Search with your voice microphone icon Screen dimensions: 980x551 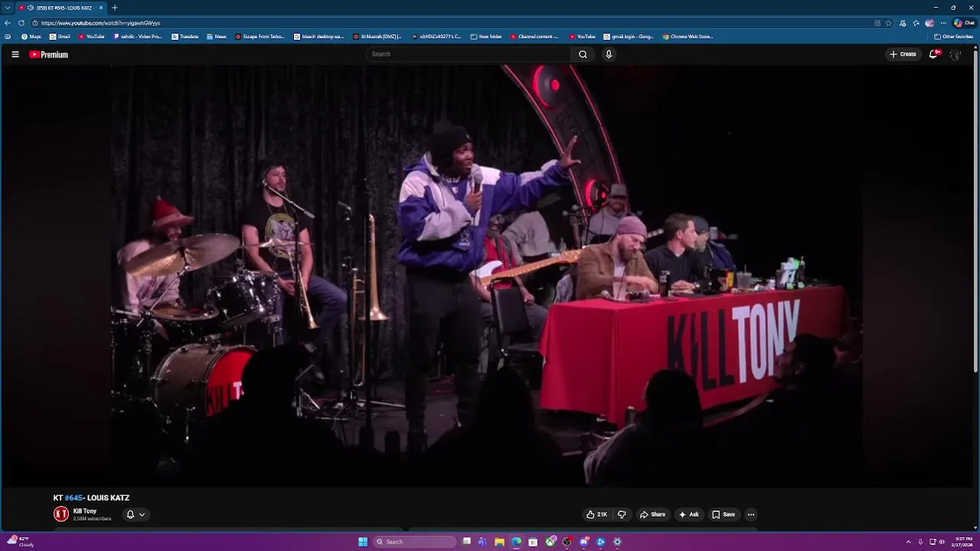tap(609, 54)
